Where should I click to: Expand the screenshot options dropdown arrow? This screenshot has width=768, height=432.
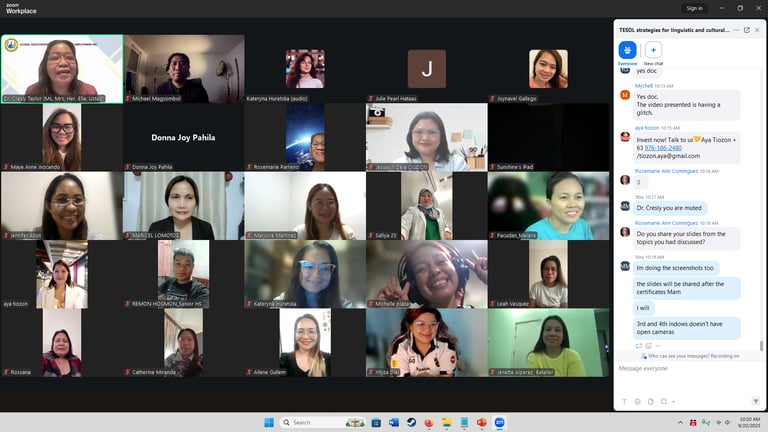pyautogui.click(x=674, y=402)
